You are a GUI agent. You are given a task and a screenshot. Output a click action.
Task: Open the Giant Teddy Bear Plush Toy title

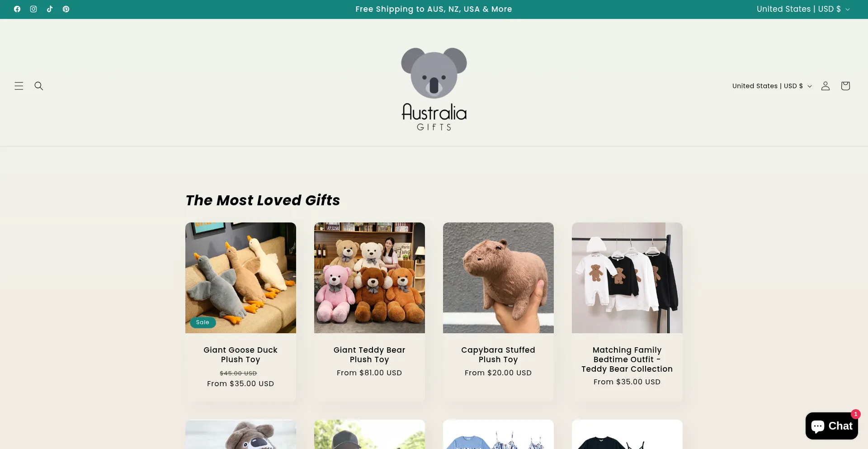369,354
